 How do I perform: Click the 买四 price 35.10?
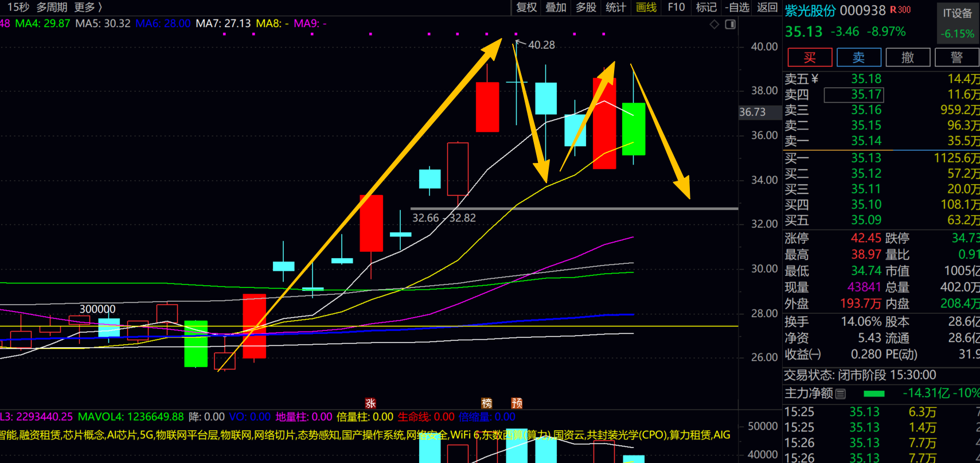[x=866, y=204]
